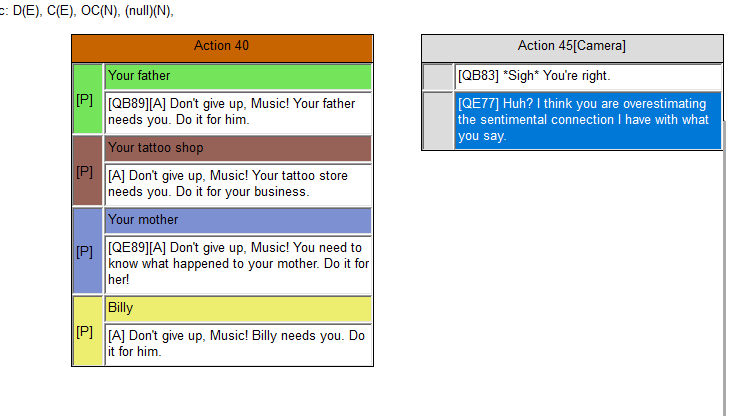Screen dimensions: 749x416
Task: Select the [QB83] *Sigh* You're right line
Action: pyautogui.click(x=588, y=77)
